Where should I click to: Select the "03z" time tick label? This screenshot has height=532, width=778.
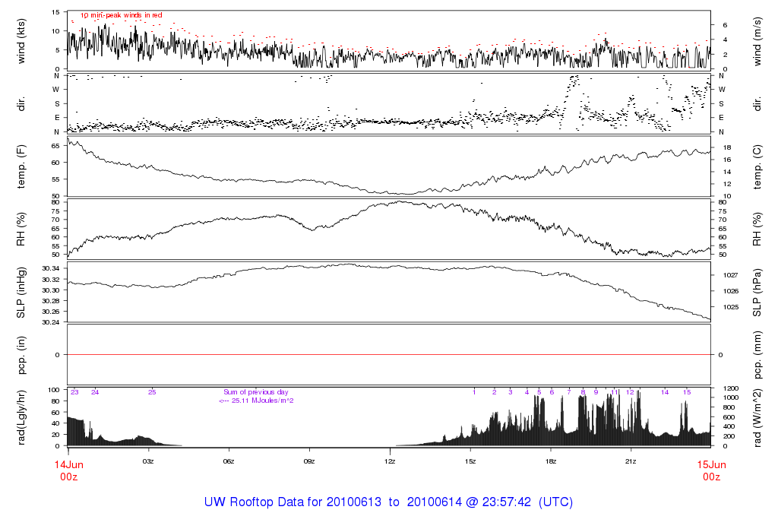click(148, 461)
